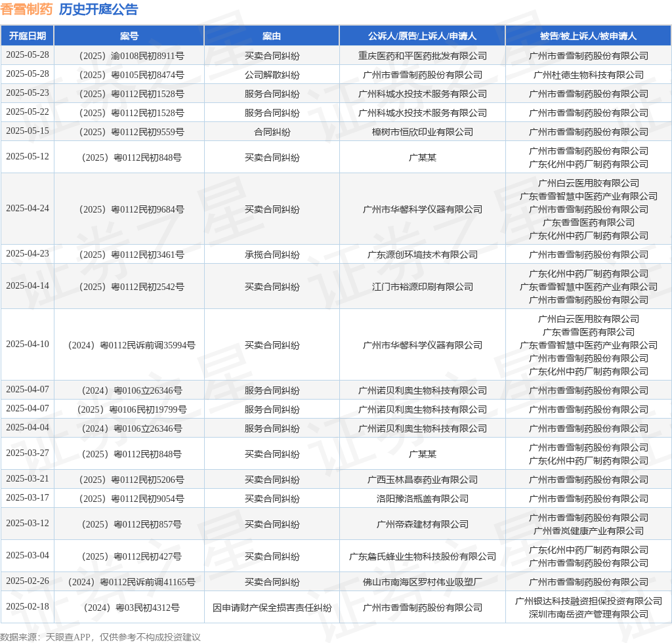Click case number (2024)粤0112民诉前调41165号

click(131, 582)
